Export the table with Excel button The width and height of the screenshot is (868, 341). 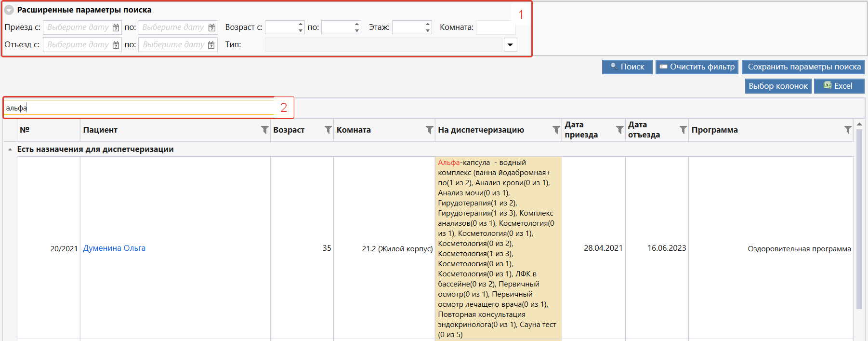(839, 86)
